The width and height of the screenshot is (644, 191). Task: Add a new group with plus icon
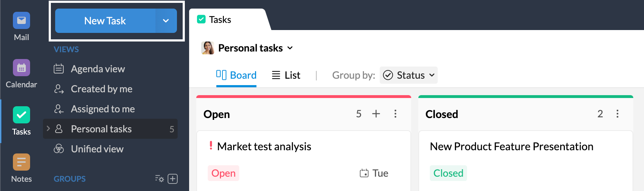pyautogui.click(x=173, y=179)
